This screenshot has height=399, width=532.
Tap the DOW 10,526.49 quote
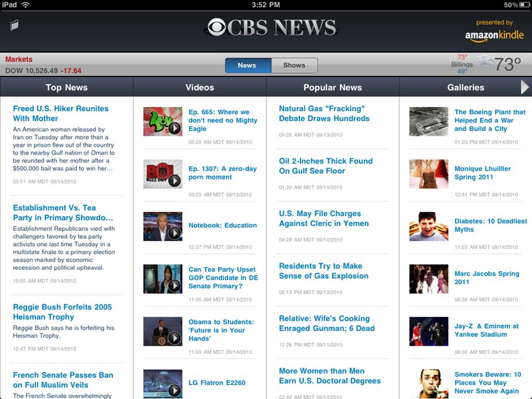click(31, 71)
